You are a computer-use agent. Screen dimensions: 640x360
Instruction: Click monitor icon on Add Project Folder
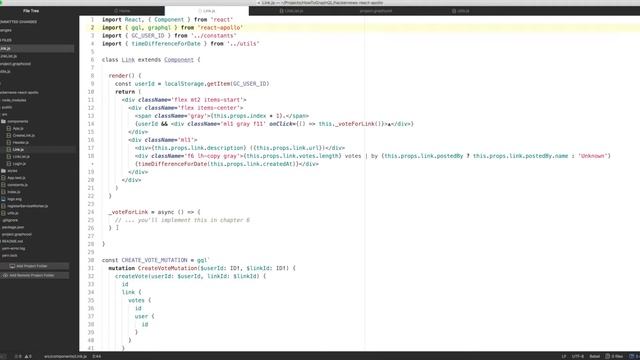tap(12, 266)
